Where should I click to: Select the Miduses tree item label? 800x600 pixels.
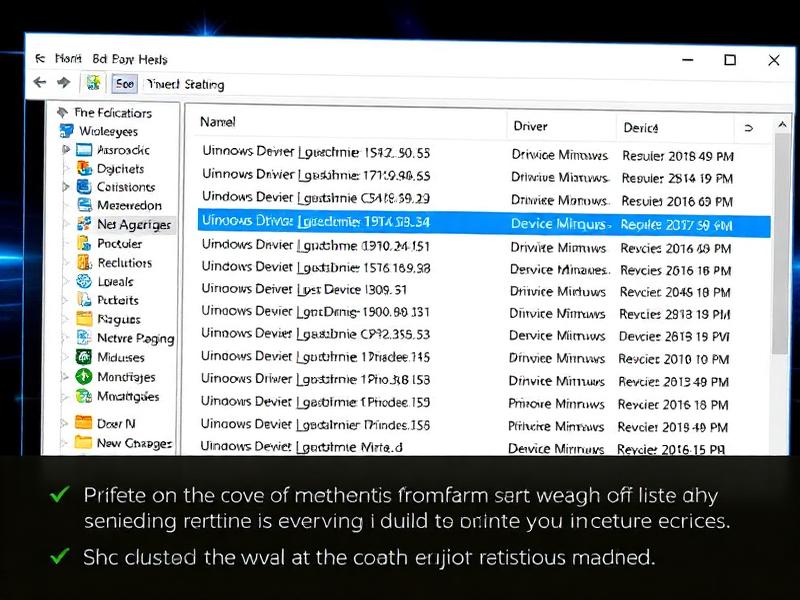[121, 357]
